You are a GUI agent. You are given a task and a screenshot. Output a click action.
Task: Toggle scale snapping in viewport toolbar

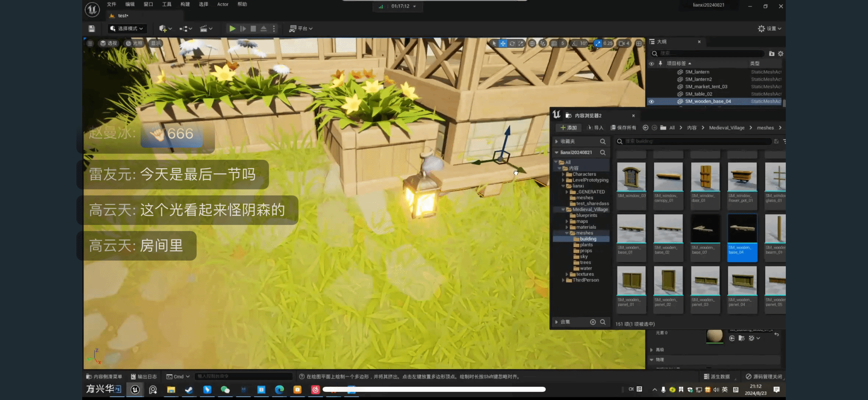coord(598,43)
